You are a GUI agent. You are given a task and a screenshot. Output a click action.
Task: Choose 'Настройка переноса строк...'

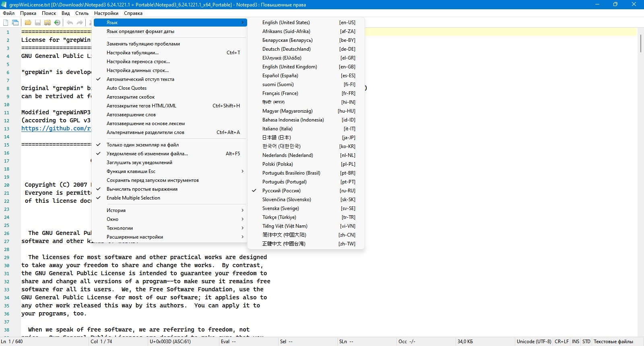pyautogui.click(x=169, y=62)
